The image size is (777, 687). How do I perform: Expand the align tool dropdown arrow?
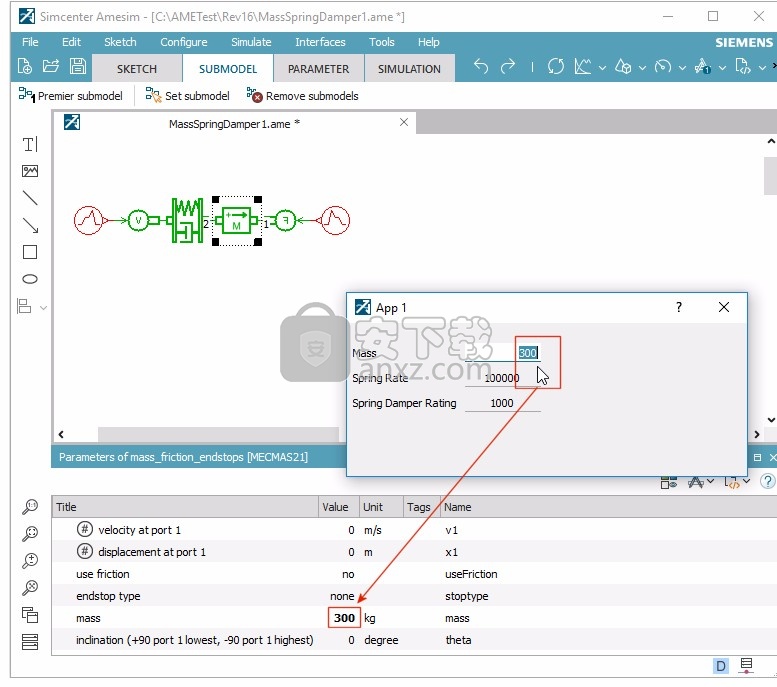pyautogui.click(x=43, y=308)
